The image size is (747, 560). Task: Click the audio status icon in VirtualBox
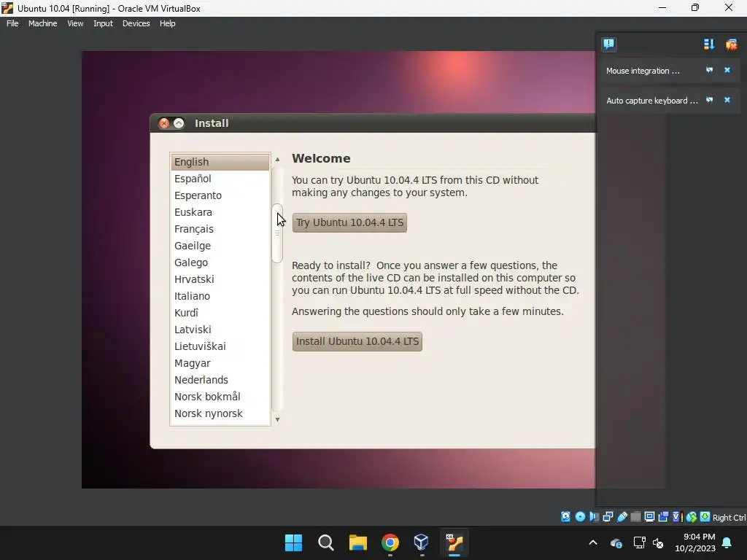(x=594, y=517)
